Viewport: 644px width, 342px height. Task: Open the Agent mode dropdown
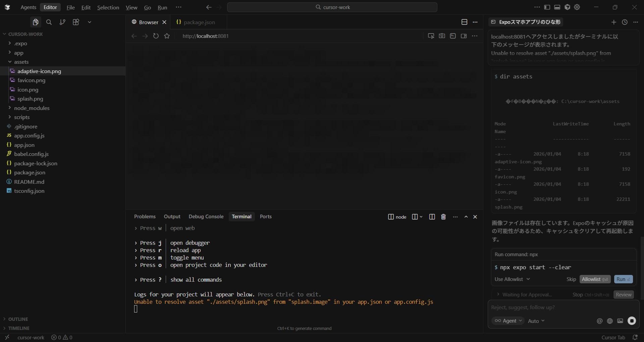(x=508, y=321)
